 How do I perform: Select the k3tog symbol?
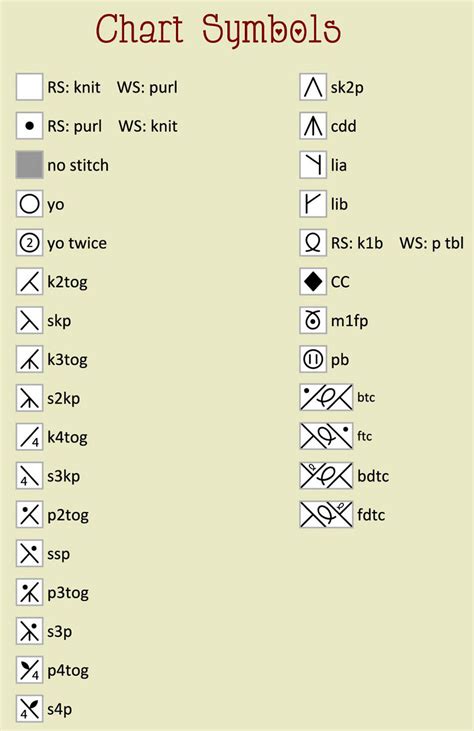pyautogui.click(x=29, y=359)
